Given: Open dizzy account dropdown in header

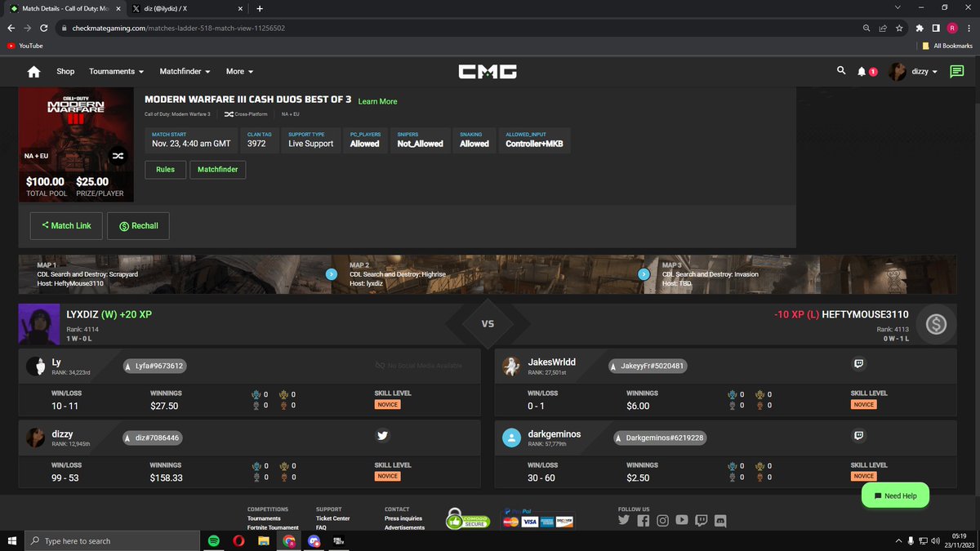Looking at the screenshot, I should 915,72.
